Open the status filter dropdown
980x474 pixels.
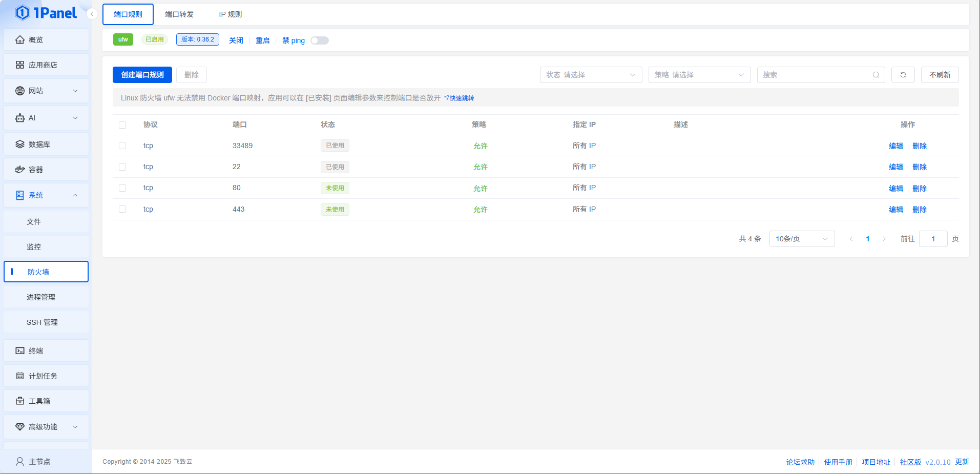coord(591,75)
